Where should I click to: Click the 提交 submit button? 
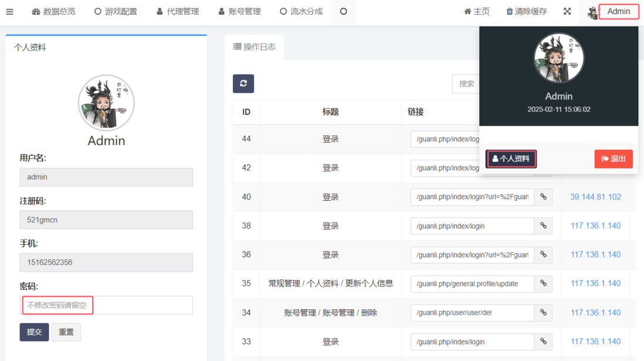[34, 332]
